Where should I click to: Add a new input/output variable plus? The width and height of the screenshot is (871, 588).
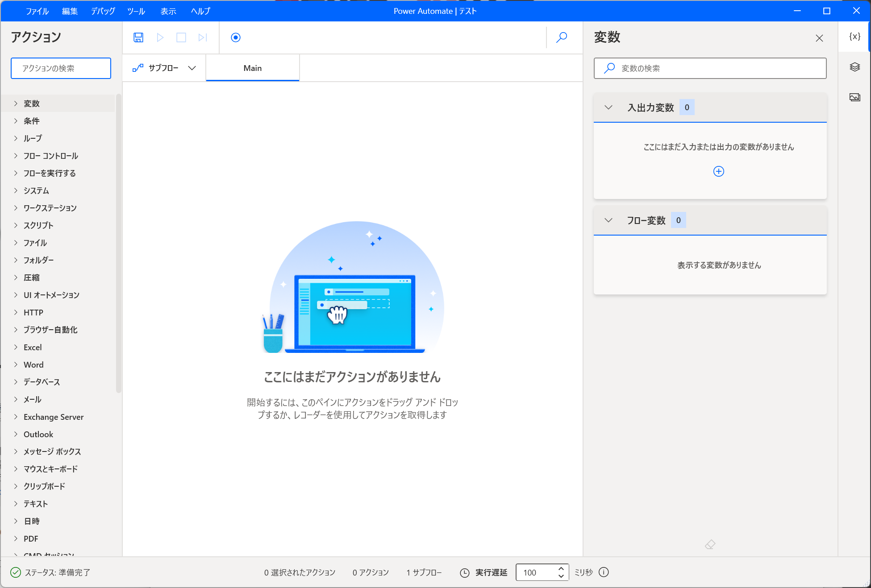click(x=718, y=171)
